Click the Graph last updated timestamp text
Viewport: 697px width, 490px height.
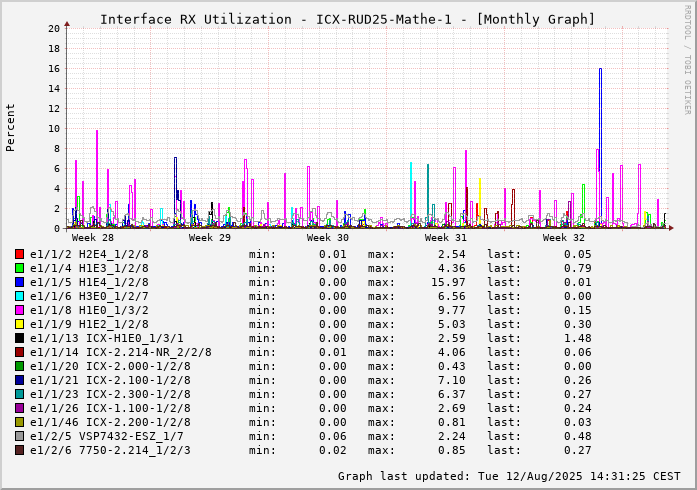pyautogui.click(x=509, y=476)
